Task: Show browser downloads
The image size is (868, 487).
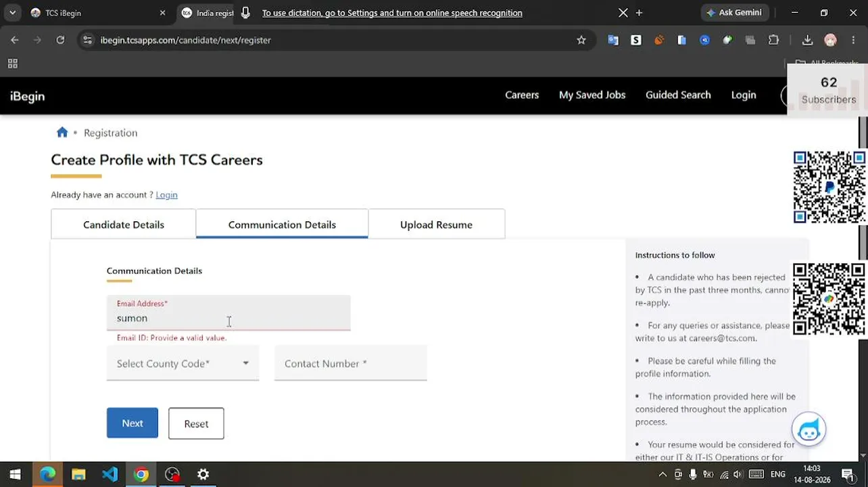Action: pos(807,40)
